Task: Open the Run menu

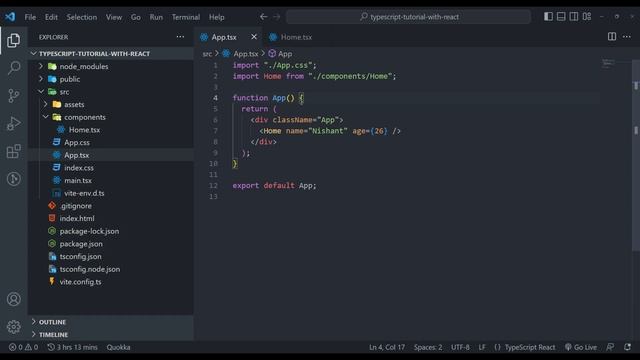Action: click(x=156, y=17)
